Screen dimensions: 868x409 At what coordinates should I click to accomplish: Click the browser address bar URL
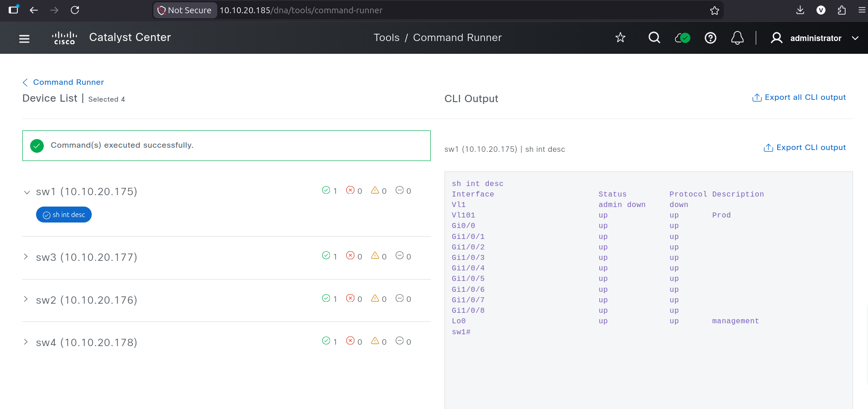(x=301, y=10)
